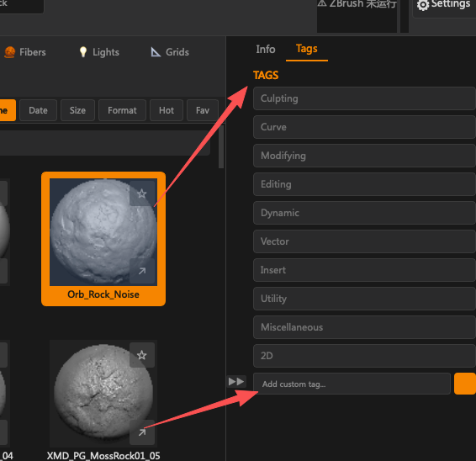The width and height of the screenshot is (476, 461).
Task: Open Orb_Rock_Noise using its arrow icon
Action: tap(142, 271)
